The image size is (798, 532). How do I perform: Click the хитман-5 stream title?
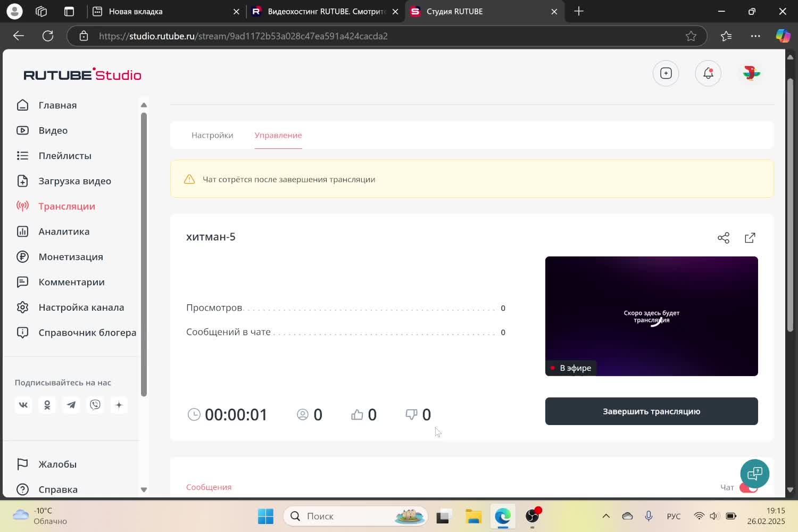(211, 237)
